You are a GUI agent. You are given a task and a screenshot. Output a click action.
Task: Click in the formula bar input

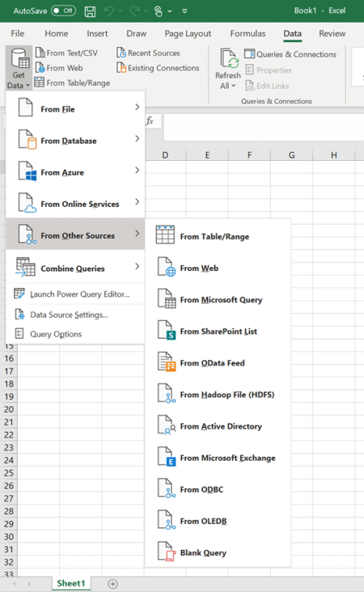tap(264, 127)
